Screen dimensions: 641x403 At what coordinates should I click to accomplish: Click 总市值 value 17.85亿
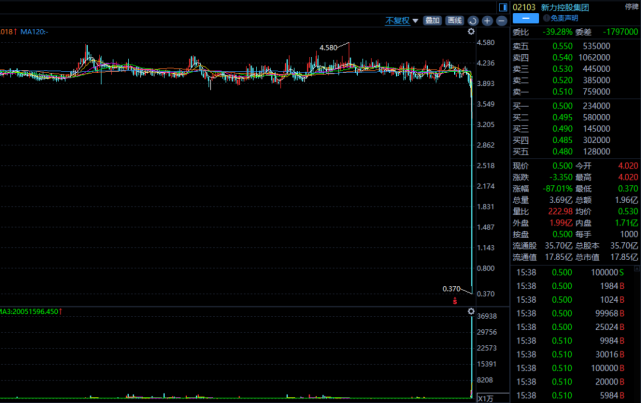point(624,257)
